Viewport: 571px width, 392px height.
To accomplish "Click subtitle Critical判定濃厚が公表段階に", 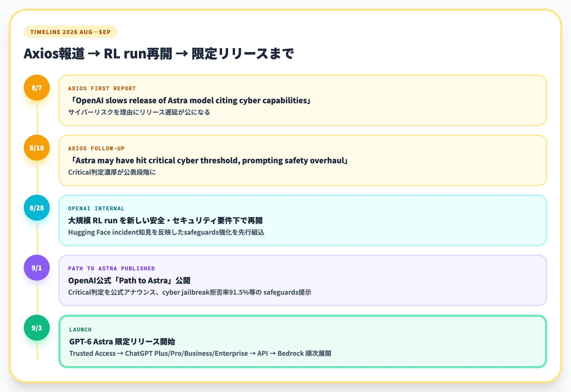I will click(112, 172).
